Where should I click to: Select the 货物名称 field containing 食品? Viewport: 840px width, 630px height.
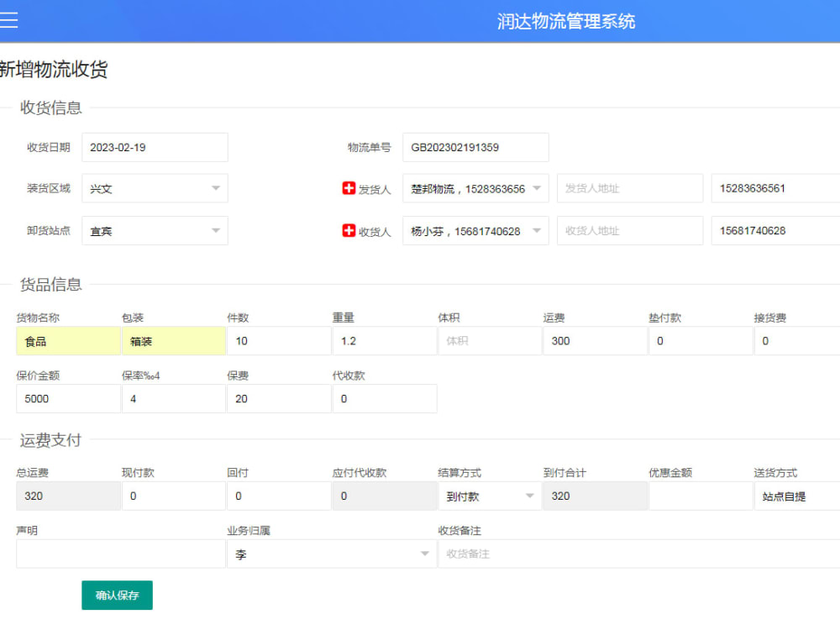click(67, 340)
